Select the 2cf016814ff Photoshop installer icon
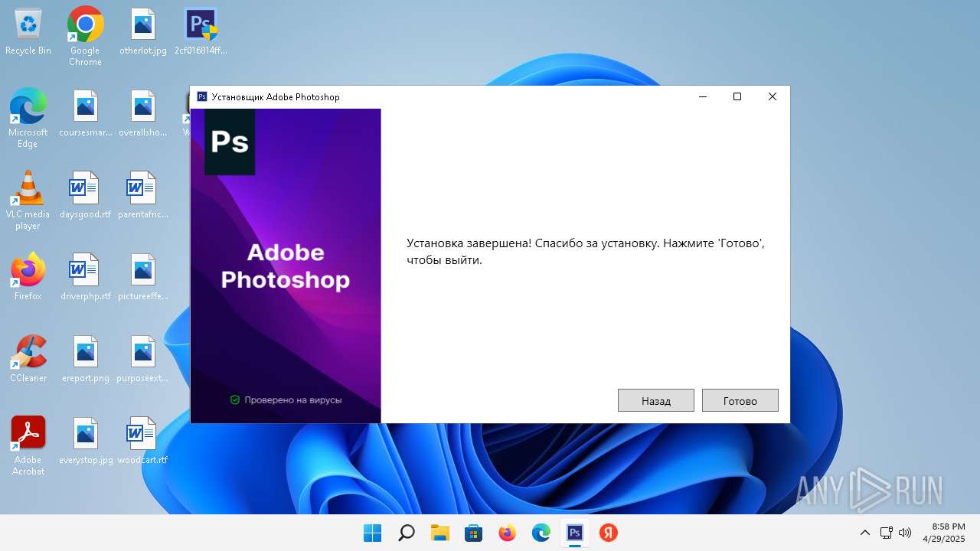980x551 pixels. [201, 32]
